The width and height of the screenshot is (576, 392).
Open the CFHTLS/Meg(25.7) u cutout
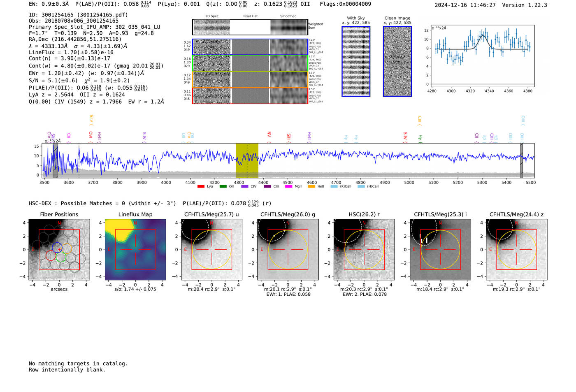(x=211, y=250)
